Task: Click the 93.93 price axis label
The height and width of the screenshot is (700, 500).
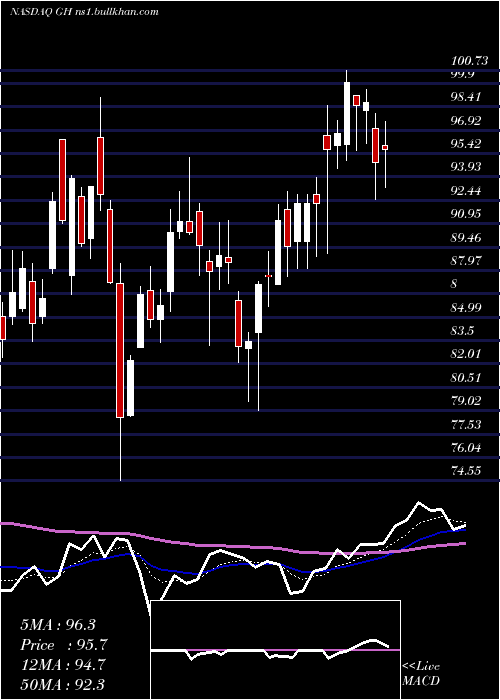Action: pos(466,167)
